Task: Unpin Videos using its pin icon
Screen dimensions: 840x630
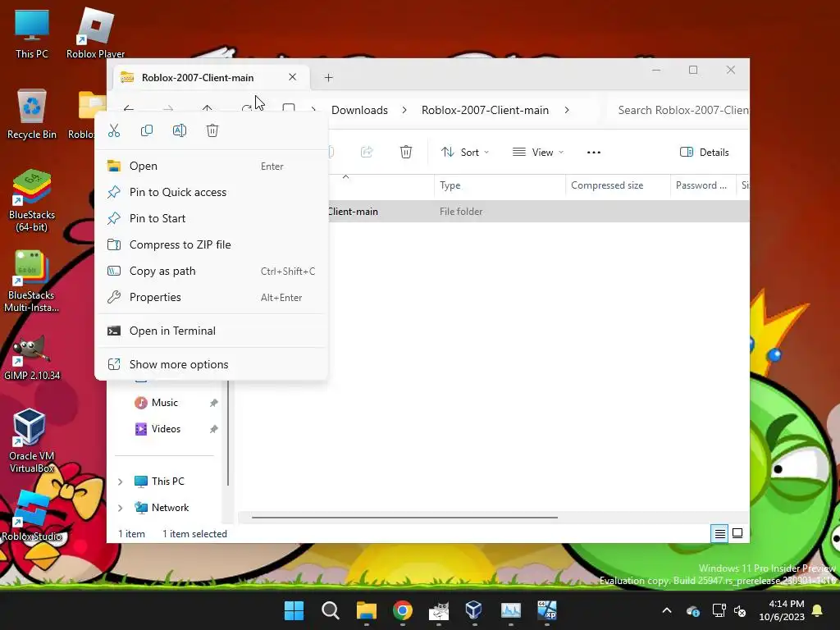Action: (x=214, y=429)
